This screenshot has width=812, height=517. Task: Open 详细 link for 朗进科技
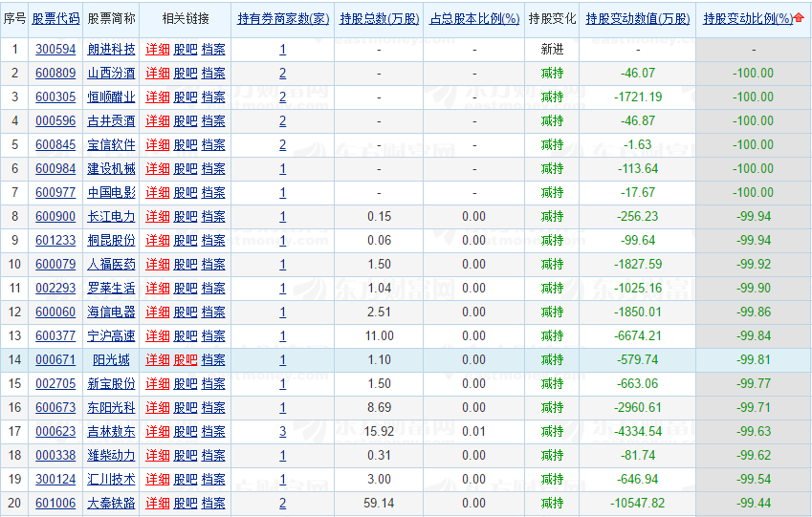158,49
